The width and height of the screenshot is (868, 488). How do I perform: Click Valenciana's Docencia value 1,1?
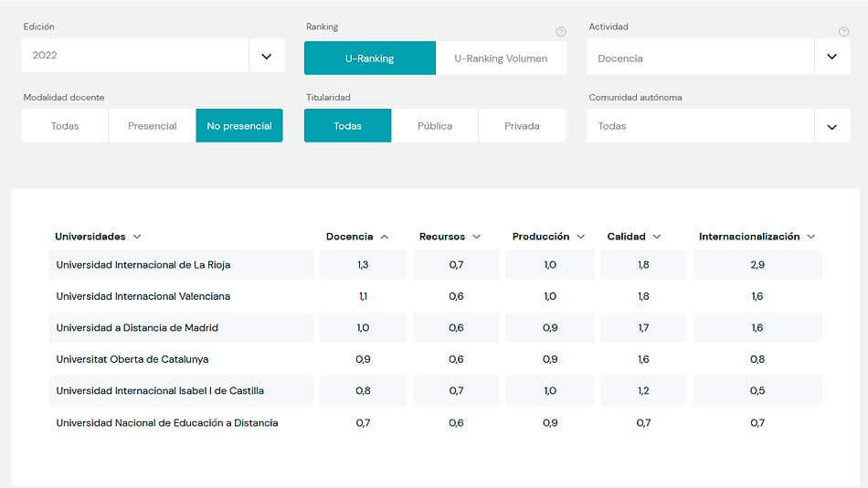click(363, 296)
